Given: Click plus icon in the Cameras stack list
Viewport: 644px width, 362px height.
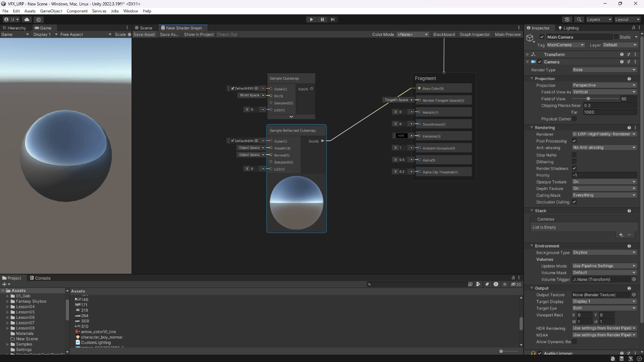Looking at the screenshot, I should pos(621,235).
